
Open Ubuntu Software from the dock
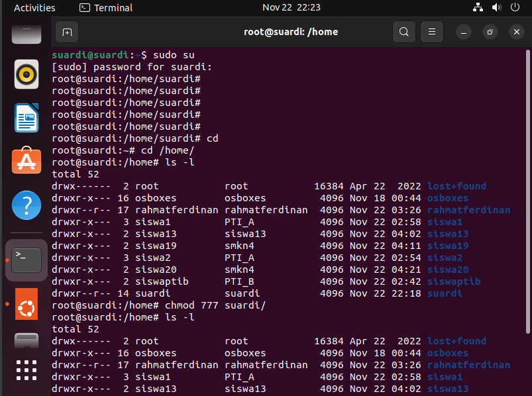[x=27, y=160]
